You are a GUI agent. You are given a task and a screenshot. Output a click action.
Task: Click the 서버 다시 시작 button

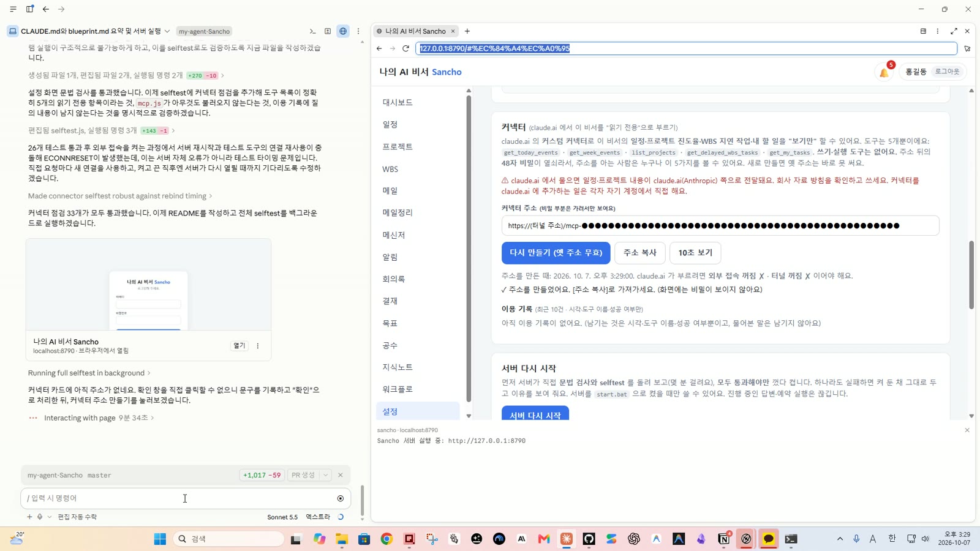(535, 414)
